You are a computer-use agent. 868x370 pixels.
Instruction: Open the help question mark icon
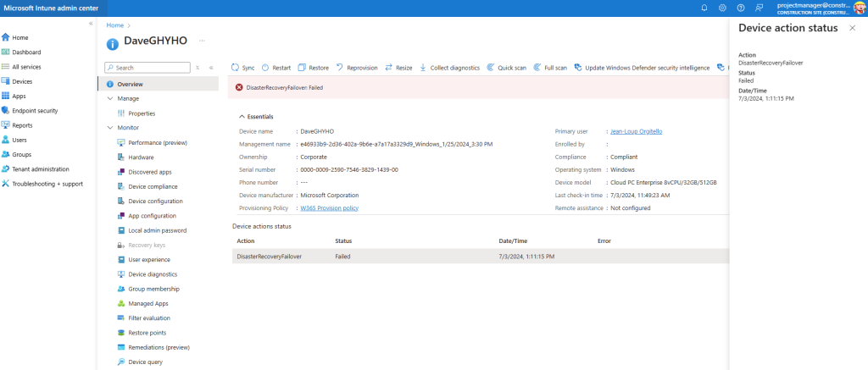(x=741, y=8)
